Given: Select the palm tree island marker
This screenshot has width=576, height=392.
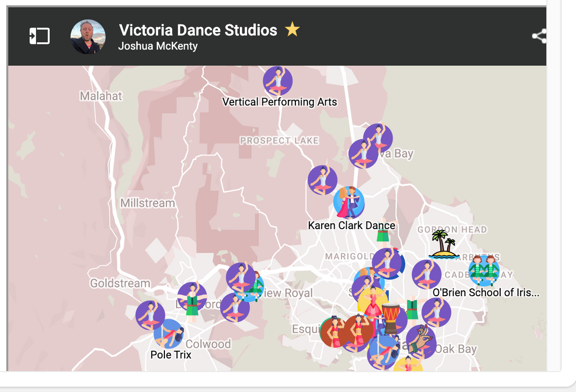Looking at the screenshot, I should point(444,244).
